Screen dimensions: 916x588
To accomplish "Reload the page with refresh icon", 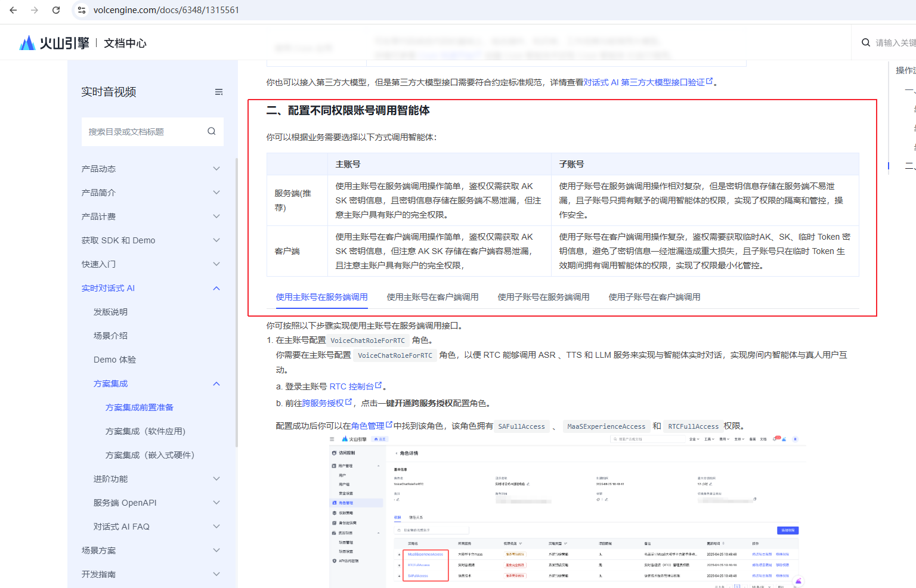I will pos(56,10).
